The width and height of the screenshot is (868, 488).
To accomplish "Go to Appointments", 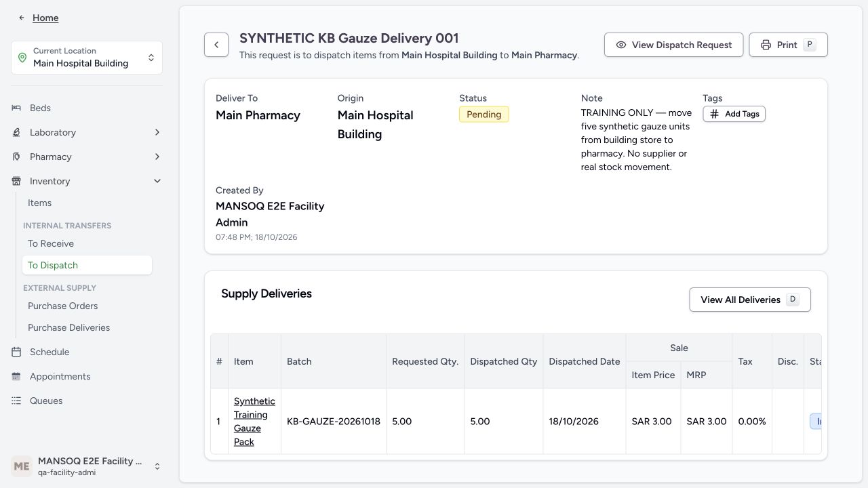I will 60,376.
